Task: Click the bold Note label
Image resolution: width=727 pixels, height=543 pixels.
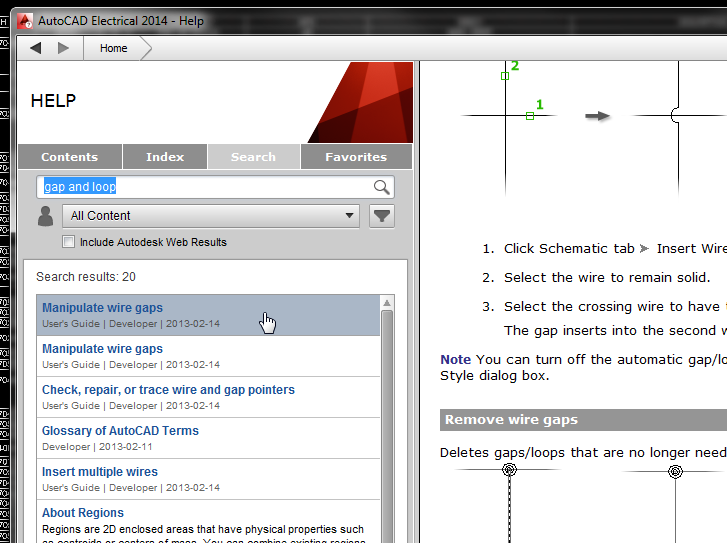Action: click(455, 359)
